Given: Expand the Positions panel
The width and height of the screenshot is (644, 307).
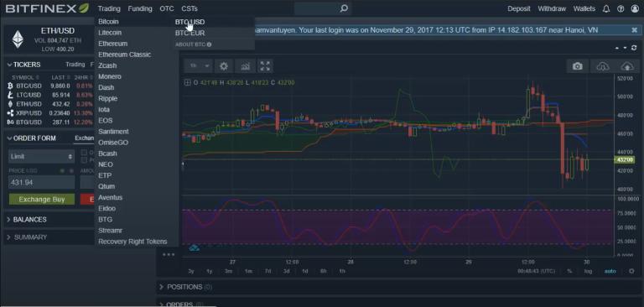Looking at the screenshot, I should coord(161,287).
